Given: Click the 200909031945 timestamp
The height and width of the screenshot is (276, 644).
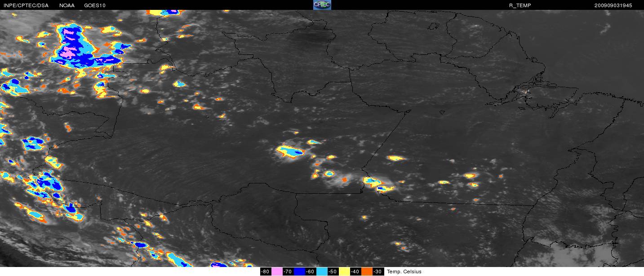Looking at the screenshot, I should point(613,5).
